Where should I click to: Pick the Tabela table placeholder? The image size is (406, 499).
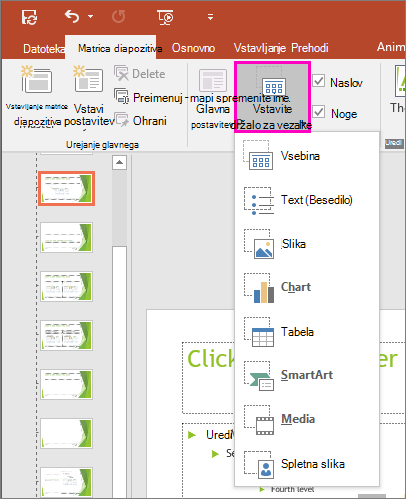pyautogui.click(x=307, y=332)
